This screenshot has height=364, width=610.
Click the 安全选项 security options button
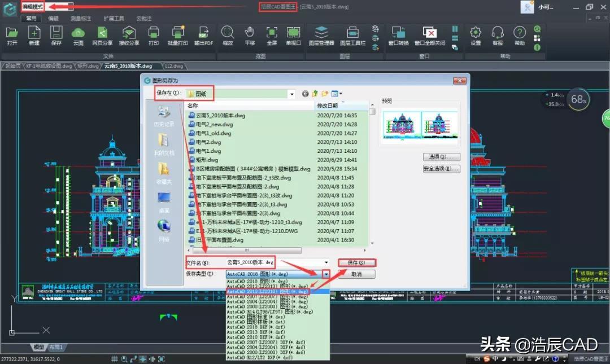441,169
